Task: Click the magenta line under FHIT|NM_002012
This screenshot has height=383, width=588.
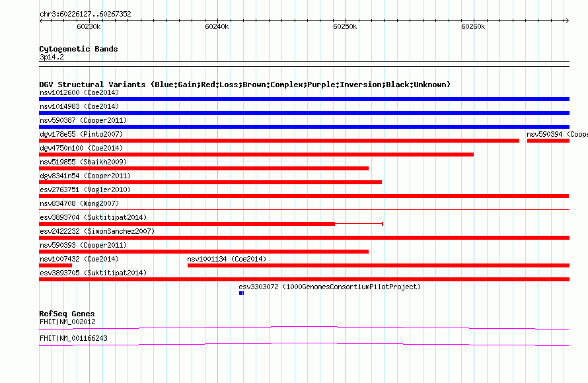Action: (304, 328)
